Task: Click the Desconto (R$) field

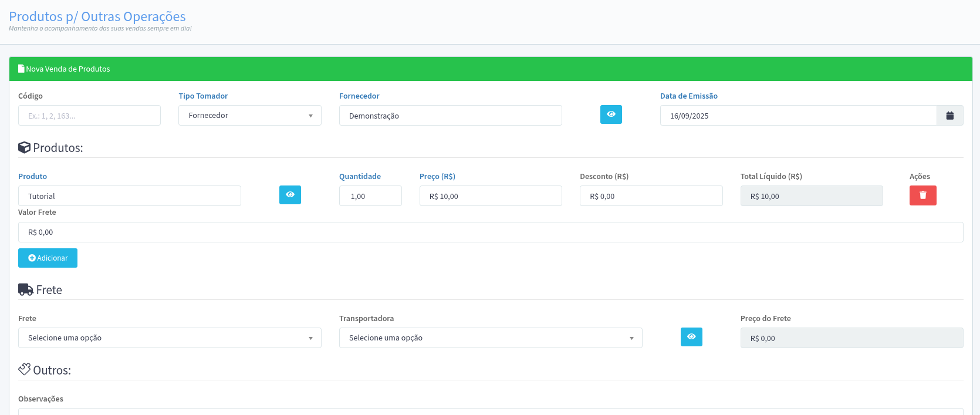Action: [x=651, y=196]
